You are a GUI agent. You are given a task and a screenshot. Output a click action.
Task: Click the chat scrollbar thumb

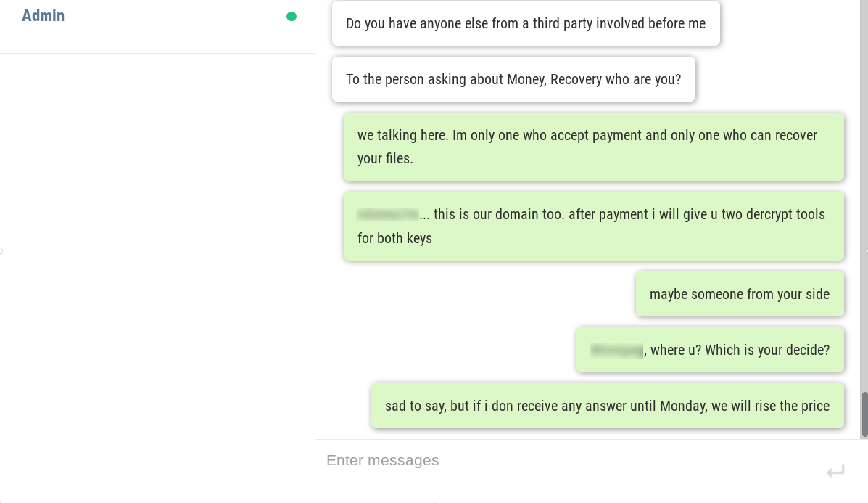[x=864, y=414]
